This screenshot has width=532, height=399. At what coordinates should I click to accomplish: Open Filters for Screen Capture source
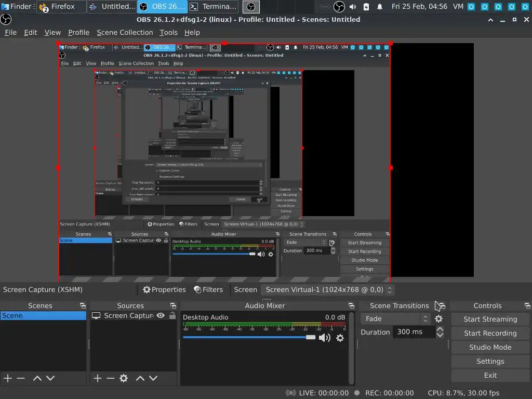[208, 290]
